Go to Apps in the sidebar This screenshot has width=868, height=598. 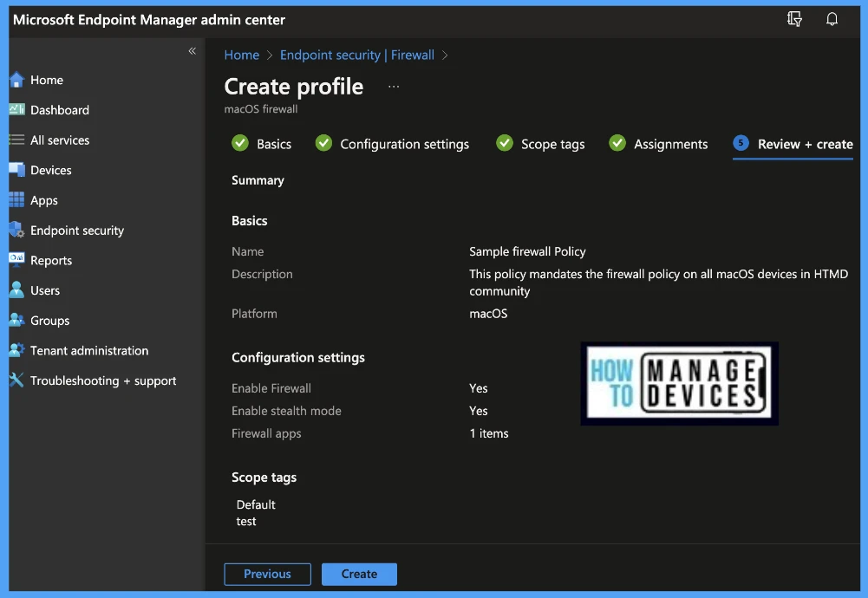point(43,200)
